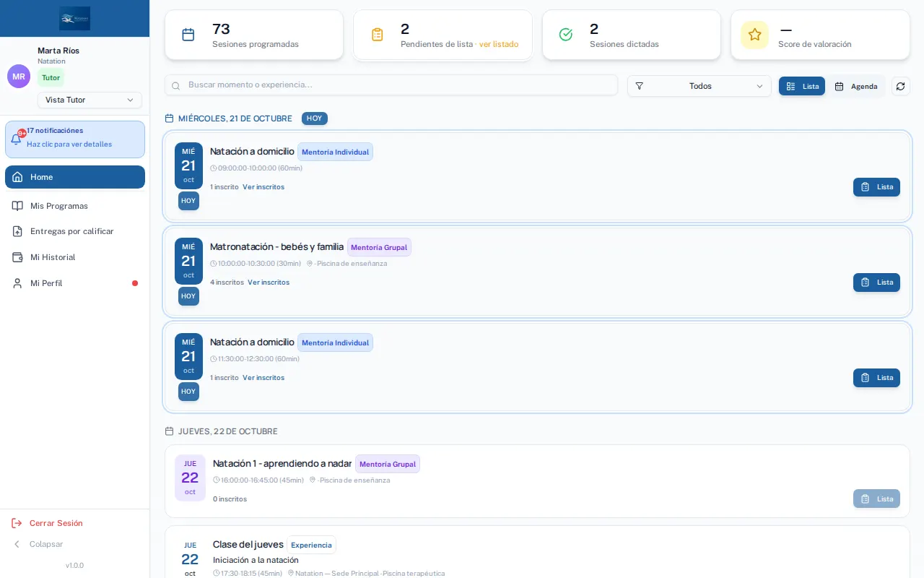Click the book icon beside Mis Programas
This screenshot has width=924, height=578.
[17, 206]
